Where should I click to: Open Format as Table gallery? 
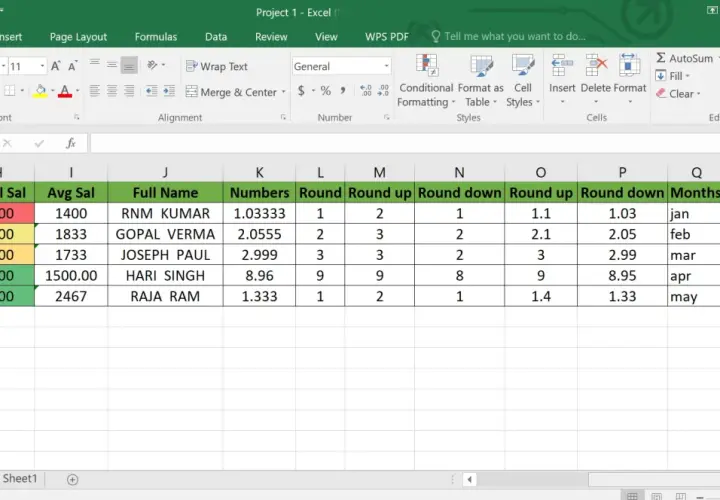pos(481,81)
